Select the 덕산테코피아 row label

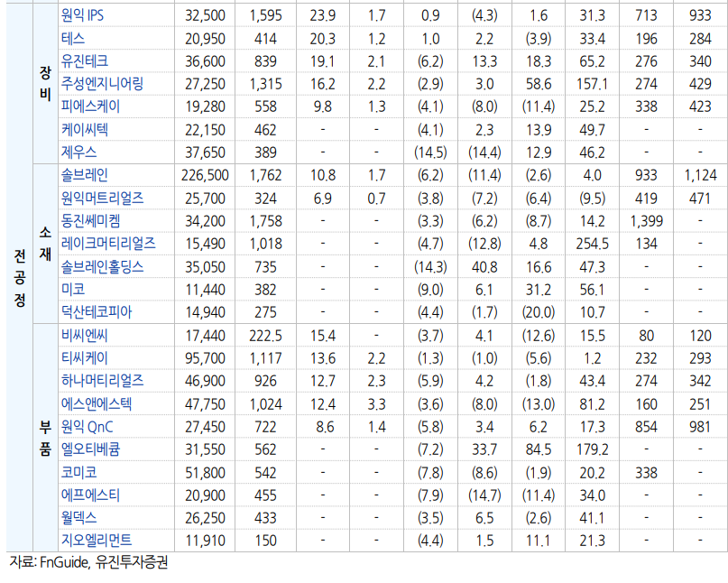(97, 312)
